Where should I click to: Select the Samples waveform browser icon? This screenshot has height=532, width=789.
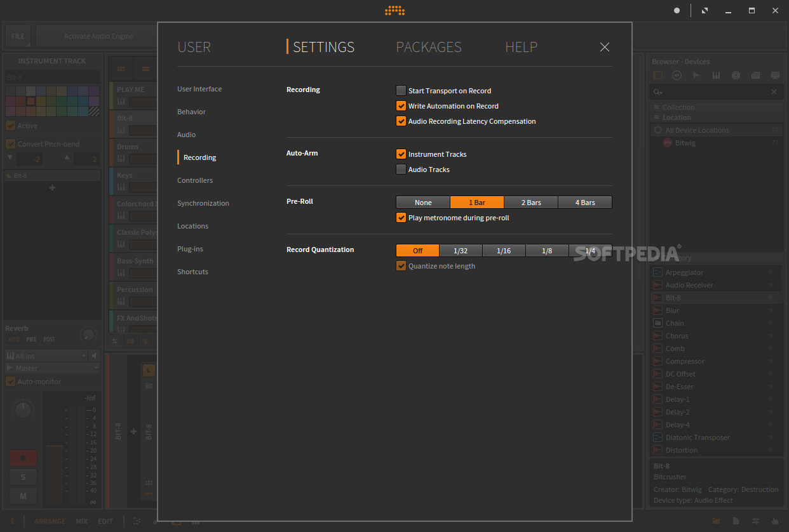click(696, 76)
